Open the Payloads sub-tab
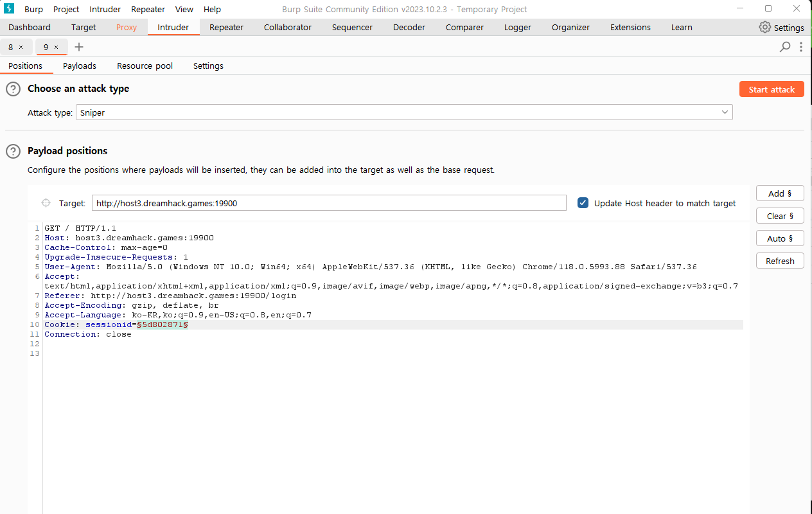Viewport: 812px width, 514px height. (x=80, y=66)
